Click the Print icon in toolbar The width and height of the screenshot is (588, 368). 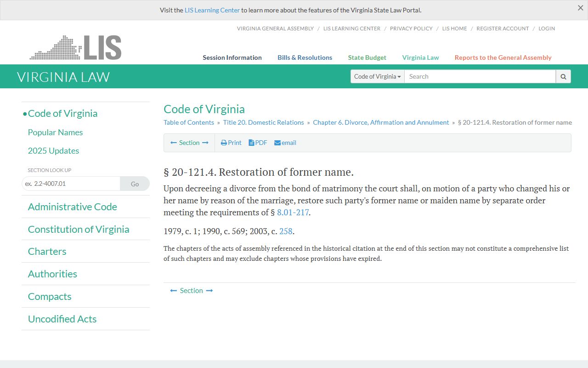224,143
